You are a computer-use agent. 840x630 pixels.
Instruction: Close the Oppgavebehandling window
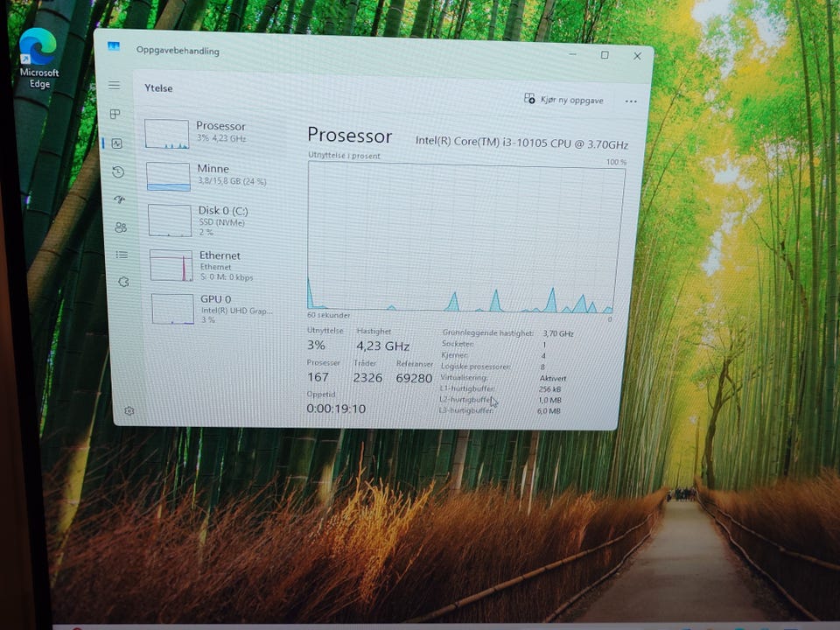637,56
